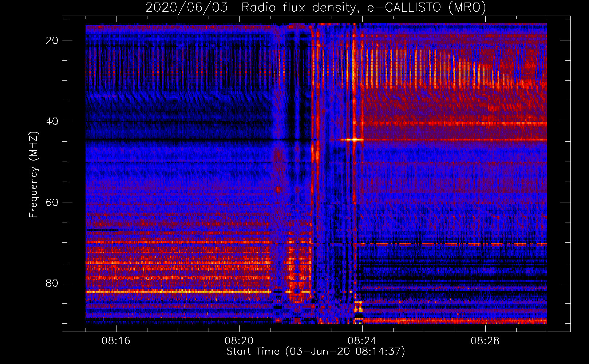
Task: Click the 08:16 time tick label
Action: coord(116,341)
